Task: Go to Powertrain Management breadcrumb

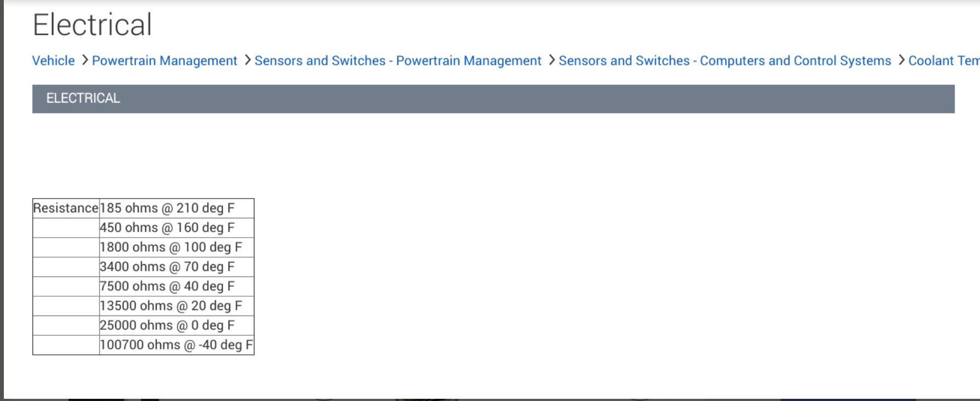Action: point(164,61)
